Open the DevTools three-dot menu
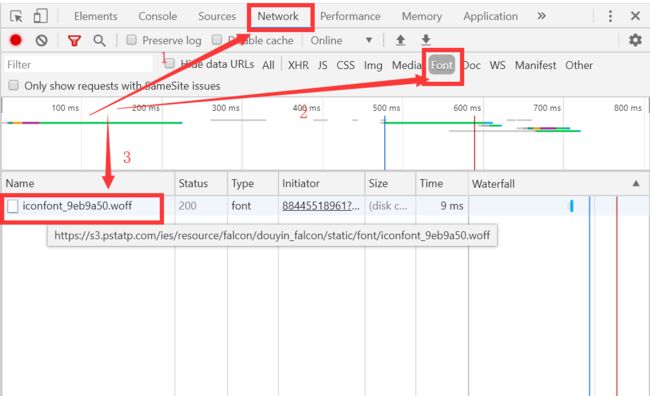 [610, 16]
